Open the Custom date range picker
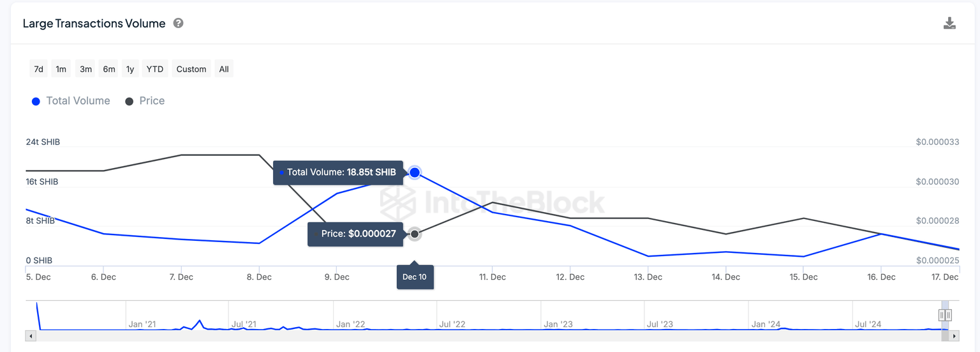Viewport: 980px width, 352px height. tap(191, 69)
